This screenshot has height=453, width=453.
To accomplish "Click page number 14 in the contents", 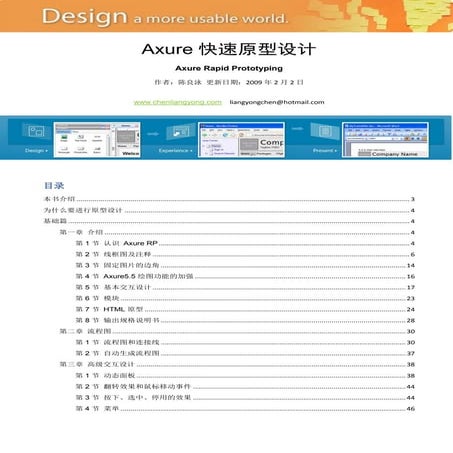I will pos(411,266).
